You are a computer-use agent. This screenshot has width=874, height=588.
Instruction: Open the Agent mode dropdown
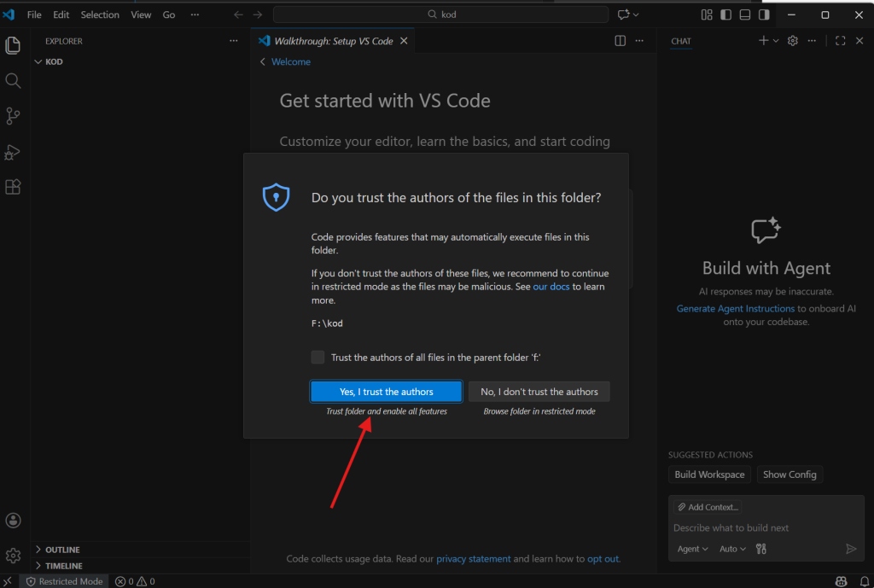[692, 549]
